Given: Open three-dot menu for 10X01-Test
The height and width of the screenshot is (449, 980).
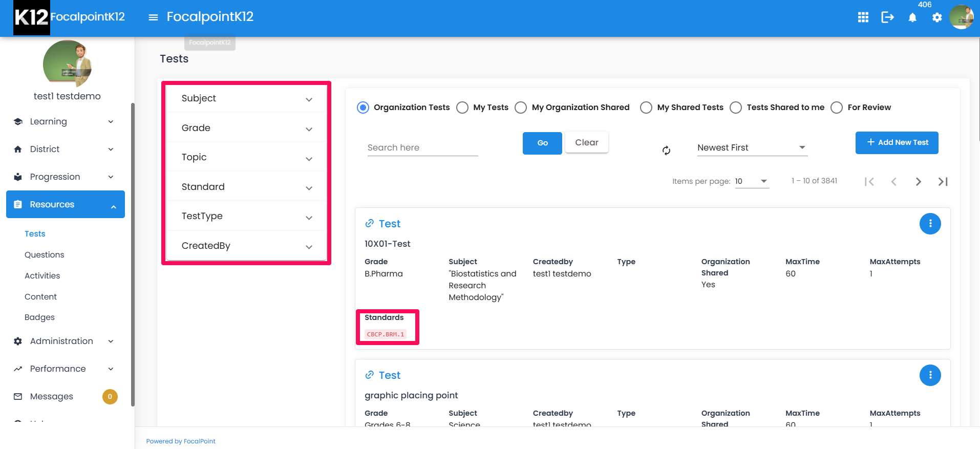Looking at the screenshot, I should [x=930, y=224].
